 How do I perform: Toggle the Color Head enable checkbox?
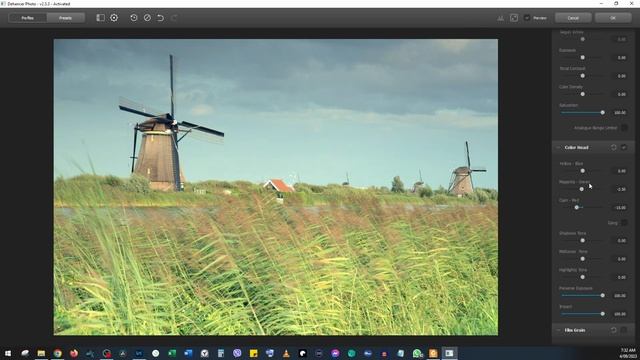click(624, 147)
